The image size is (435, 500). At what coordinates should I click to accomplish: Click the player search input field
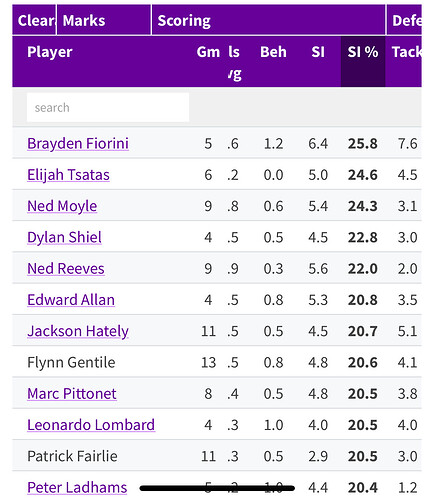[x=108, y=107]
